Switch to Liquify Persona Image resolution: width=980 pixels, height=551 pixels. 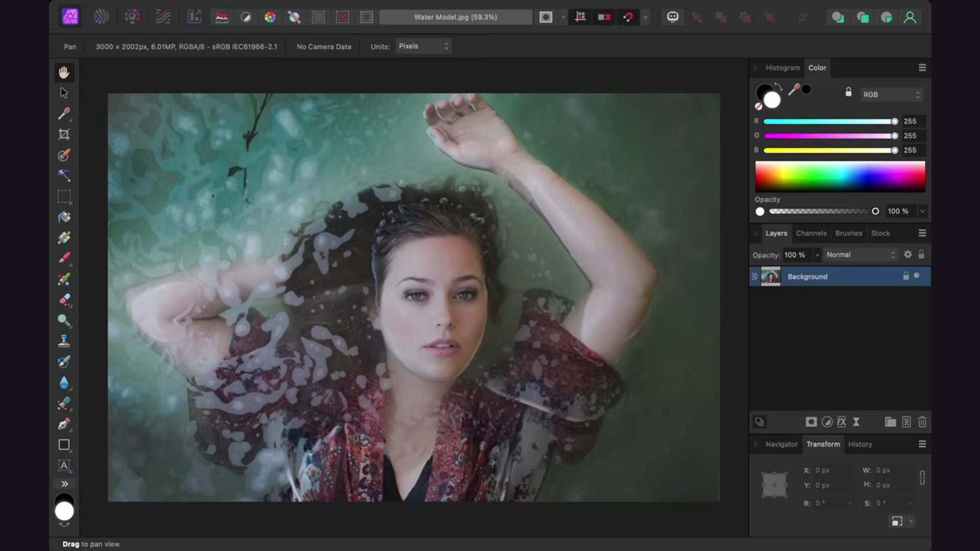(x=101, y=17)
